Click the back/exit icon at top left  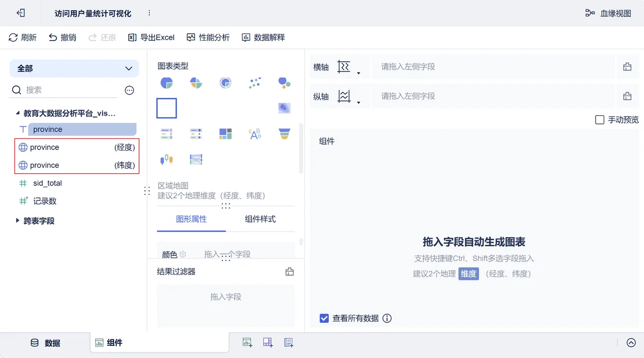(x=21, y=13)
